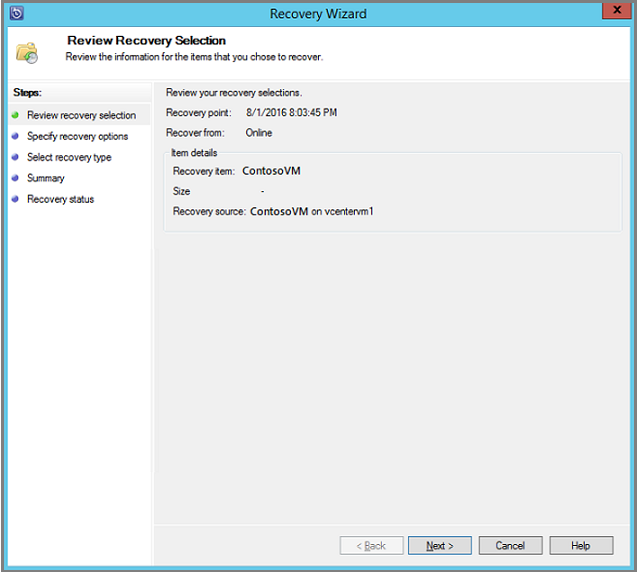Click bullet beside Recovery status step
The image size is (637, 572).
[15, 199]
